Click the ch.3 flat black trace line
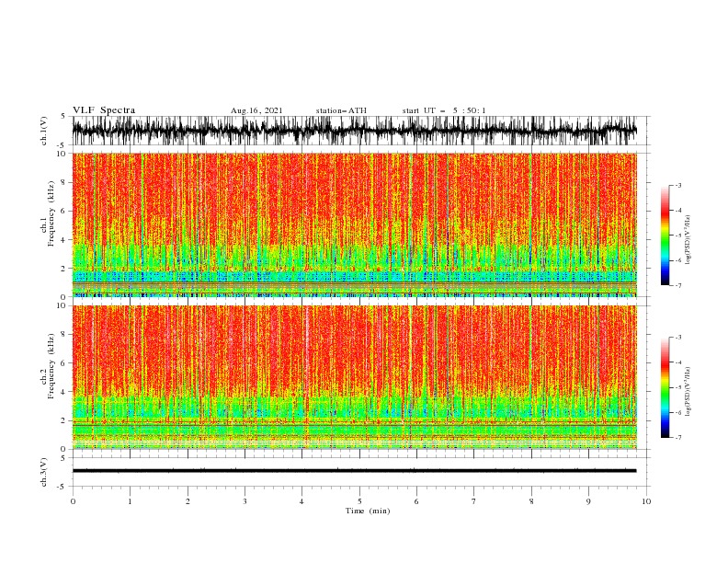Image resolution: width=728 pixels, height=563 pixels. pyautogui.click(x=354, y=471)
